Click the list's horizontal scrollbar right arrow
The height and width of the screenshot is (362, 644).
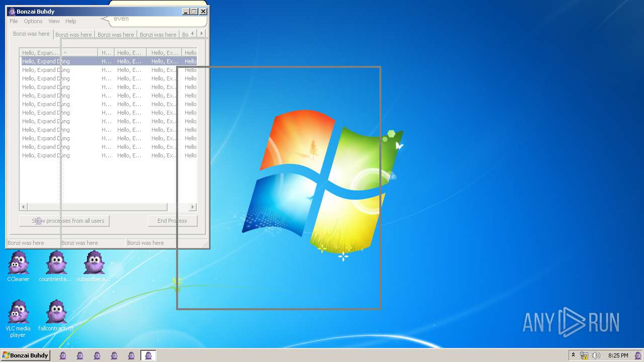(x=192, y=207)
